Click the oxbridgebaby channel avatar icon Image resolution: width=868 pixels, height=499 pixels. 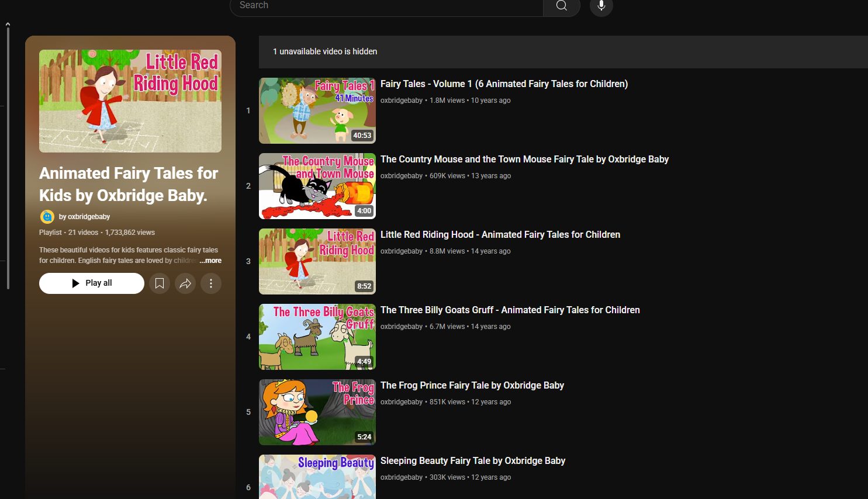click(47, 217)
